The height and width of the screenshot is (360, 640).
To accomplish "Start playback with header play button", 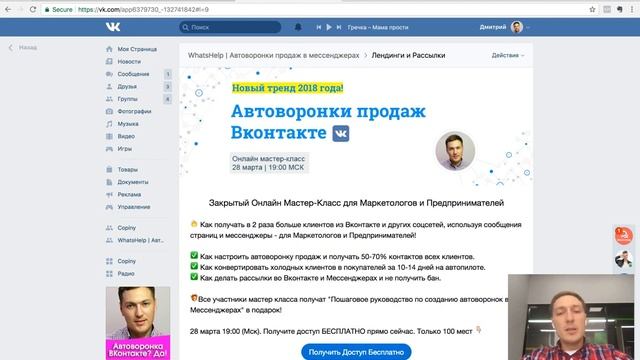I will tap(329, 27).
